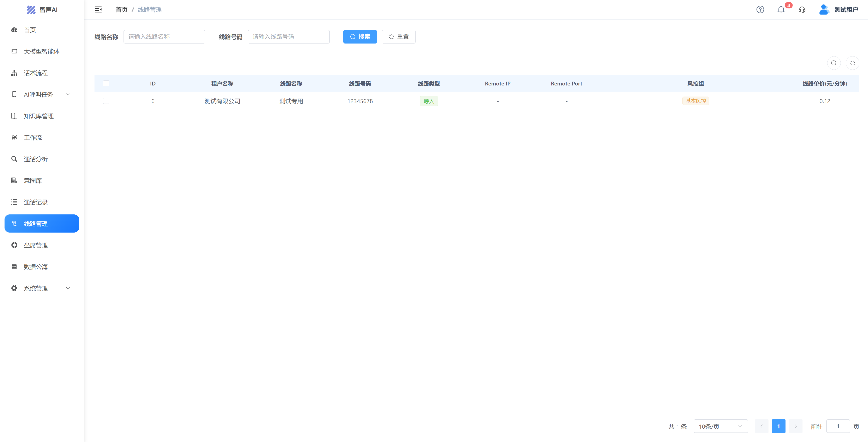Click the blue 搜索 button
This screenshot has height=442, width=868.
point(360,37)
